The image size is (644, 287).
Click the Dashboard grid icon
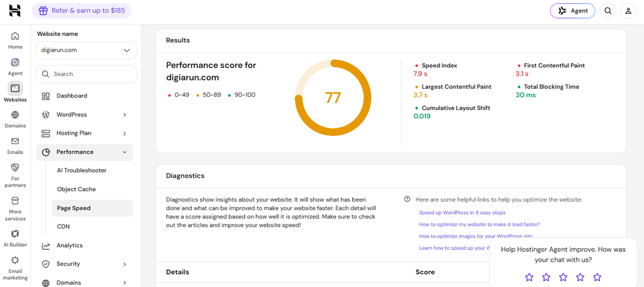pos(45,96)
